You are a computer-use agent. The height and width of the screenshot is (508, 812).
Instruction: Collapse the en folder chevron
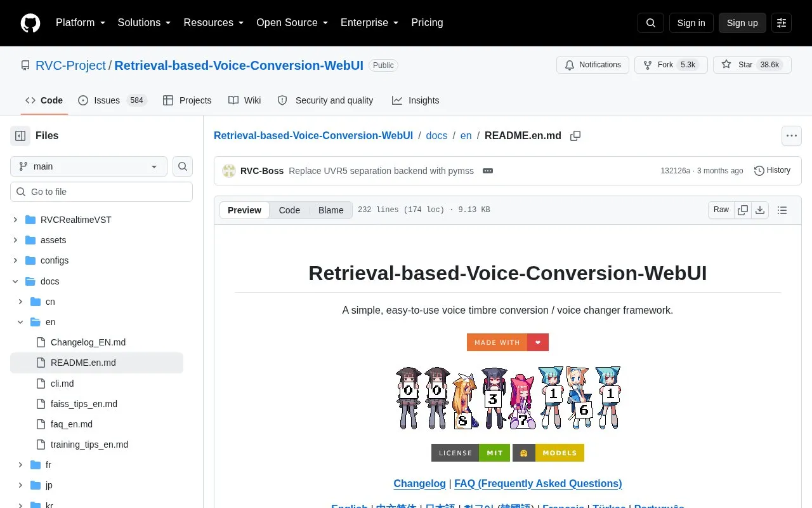pos(20,322)
